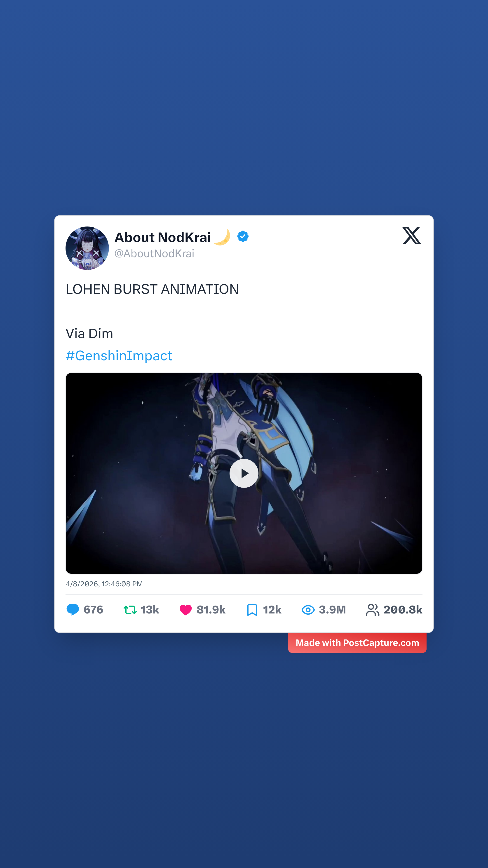This screenshot has height=868, width=488.
Task: Click the reply speech bubble icon
Action: click(73, 610)
